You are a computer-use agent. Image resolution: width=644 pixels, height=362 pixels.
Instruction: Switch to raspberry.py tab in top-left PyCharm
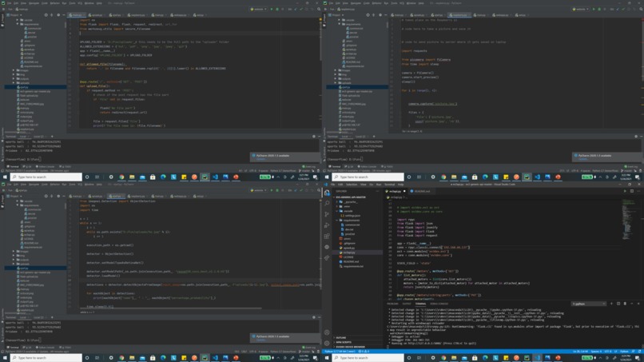[137, 15]
